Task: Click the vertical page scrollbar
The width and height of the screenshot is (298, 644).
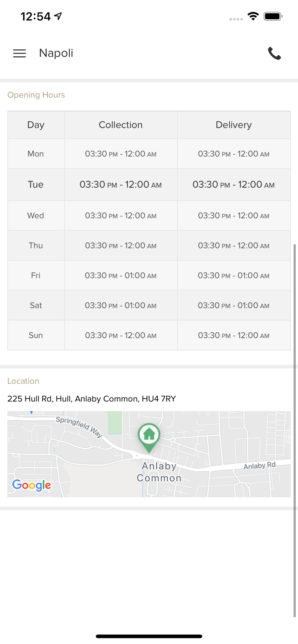Action: (x=295, y=429)
